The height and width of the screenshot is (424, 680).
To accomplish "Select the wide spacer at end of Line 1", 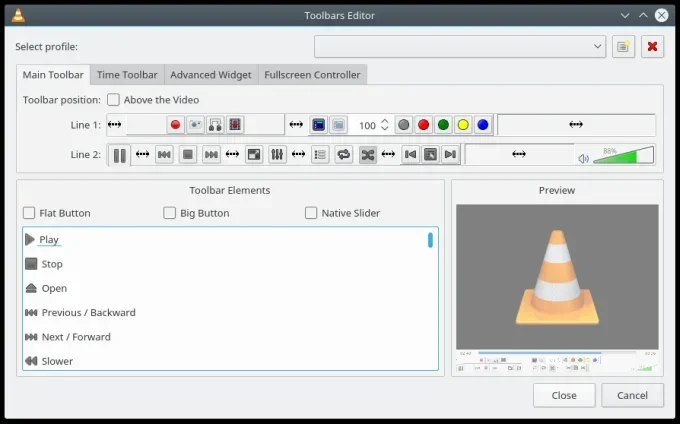I will point(576,125).
